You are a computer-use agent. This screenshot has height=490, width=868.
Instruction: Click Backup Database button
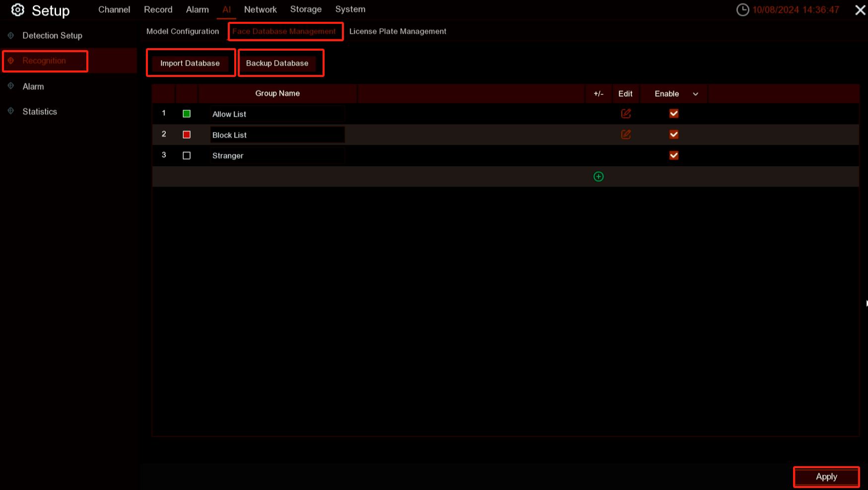click(x=277, y=63)
